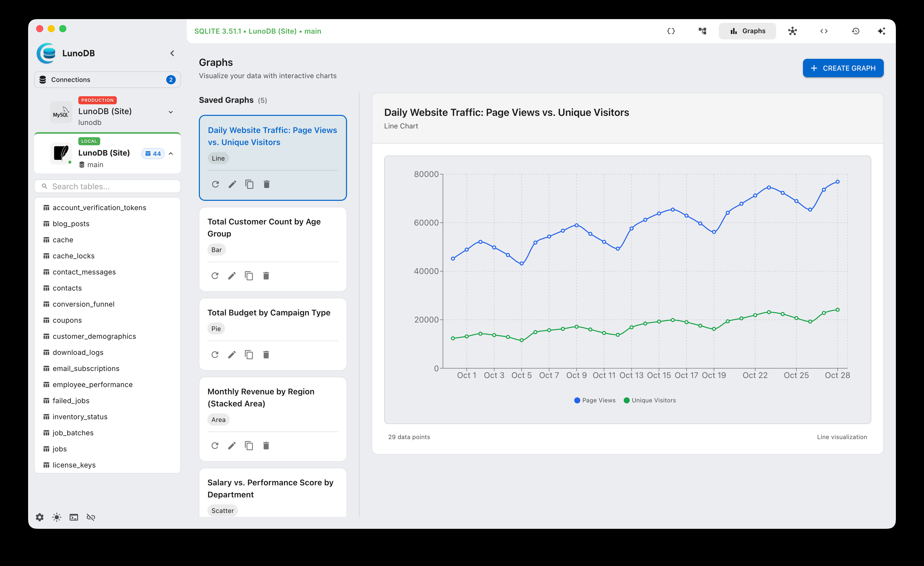924x566 pixels.
Task: Duplicate the Total Budget by Campaign graph
Action: tap(249, 355)
